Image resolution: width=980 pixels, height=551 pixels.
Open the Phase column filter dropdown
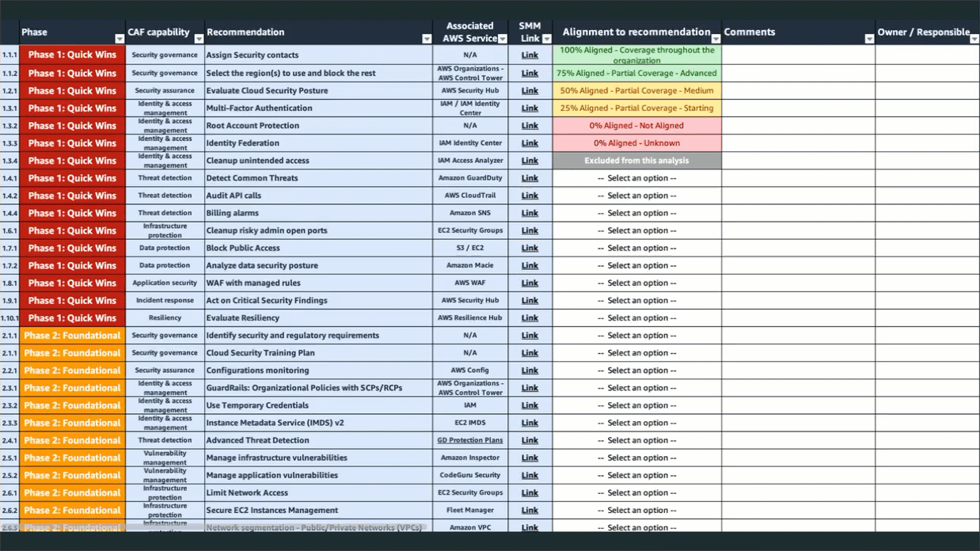click(120, 39)
